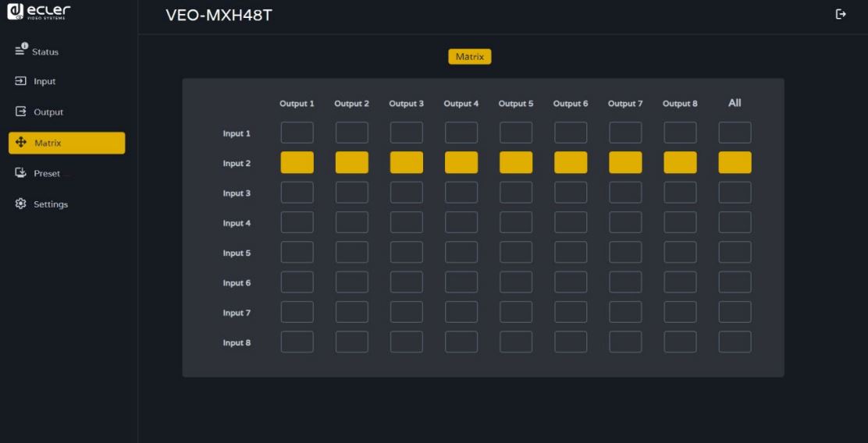
Task: Route Input 1 to Output 4
Action: (461, 133)
